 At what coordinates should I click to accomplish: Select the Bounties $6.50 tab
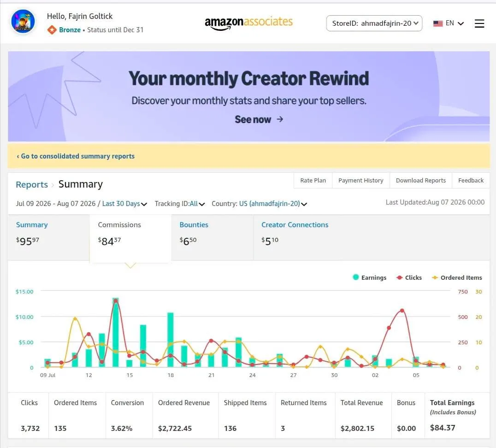click(x=212, y=237)
